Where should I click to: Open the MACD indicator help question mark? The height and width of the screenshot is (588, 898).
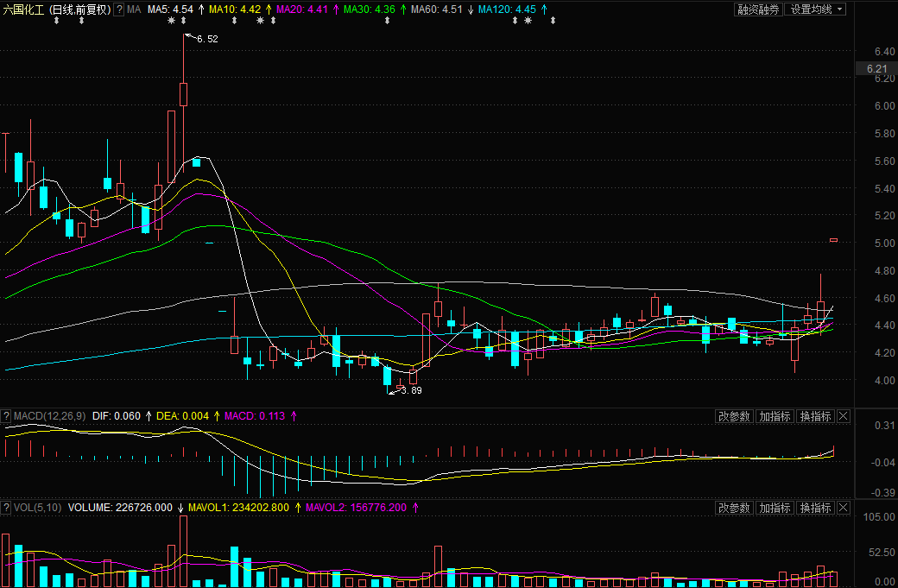pos(6,416)
